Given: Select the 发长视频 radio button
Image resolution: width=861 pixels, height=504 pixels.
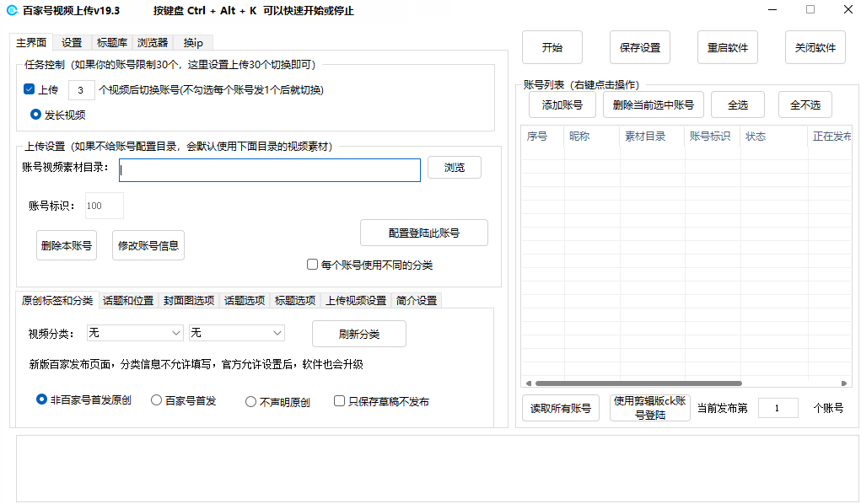Looking at the screenshot, I should 35,114.
